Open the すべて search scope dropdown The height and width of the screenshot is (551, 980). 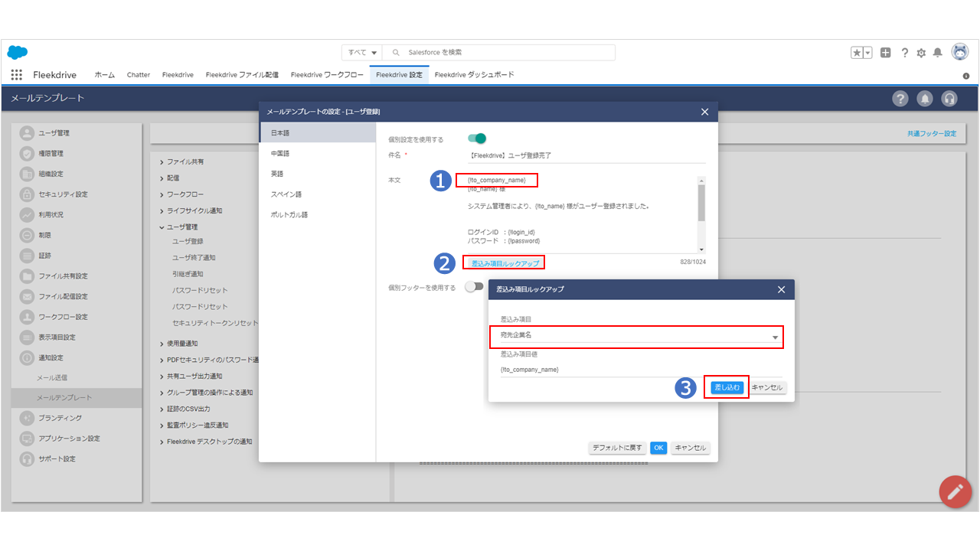(363, 52)
